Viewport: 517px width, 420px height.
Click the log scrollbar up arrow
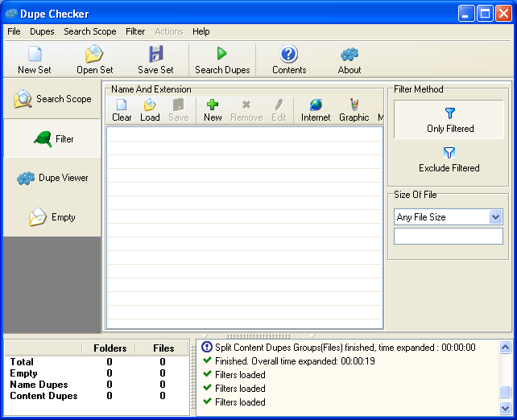coord(505,348)
